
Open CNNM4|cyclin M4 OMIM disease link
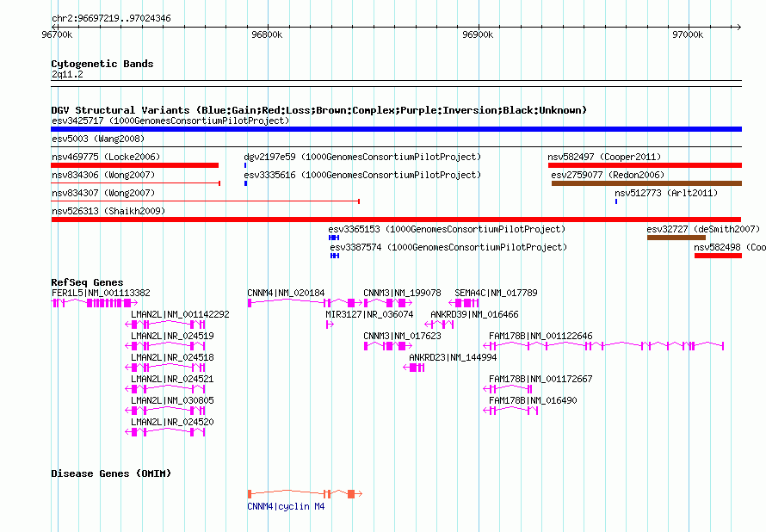point(286,506)
